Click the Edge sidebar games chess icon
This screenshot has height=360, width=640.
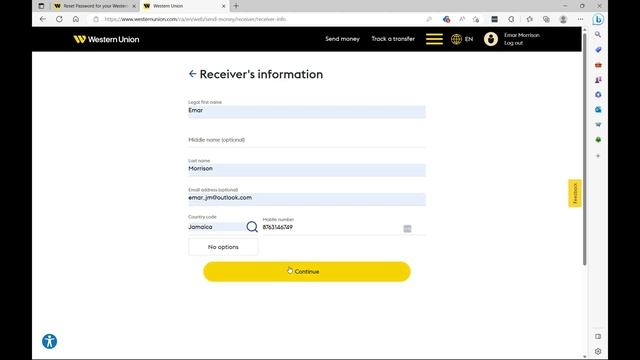pyautogui.click(x=598, y=80)
